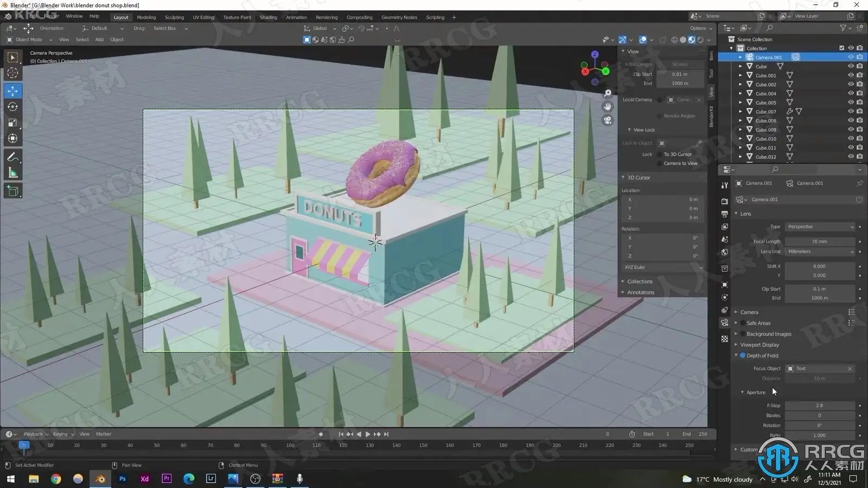Click the toggle camera view icon
The height and width of the screenshot is (488, 868).
tap(608, 120)
